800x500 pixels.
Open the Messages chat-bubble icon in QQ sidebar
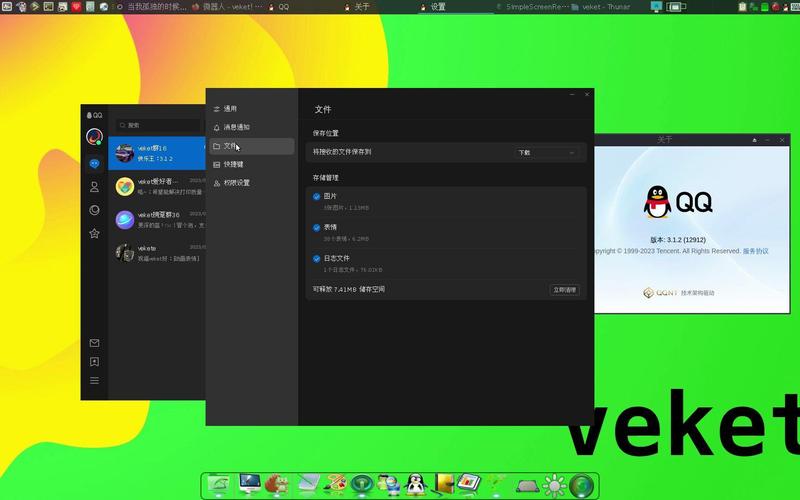94,164
